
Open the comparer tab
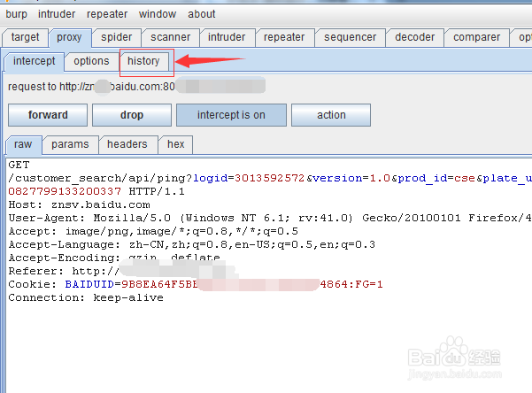pyautogui.click(x=477, y=37)
